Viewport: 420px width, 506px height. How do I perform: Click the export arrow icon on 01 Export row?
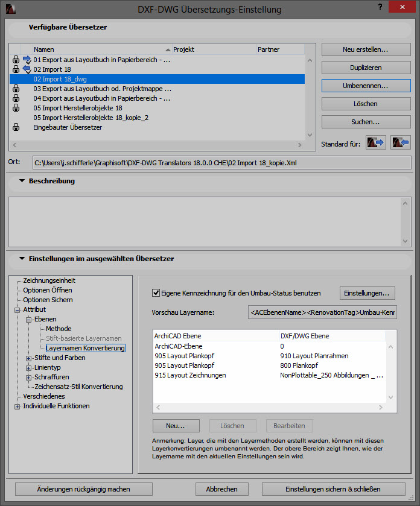pos(27,60)
